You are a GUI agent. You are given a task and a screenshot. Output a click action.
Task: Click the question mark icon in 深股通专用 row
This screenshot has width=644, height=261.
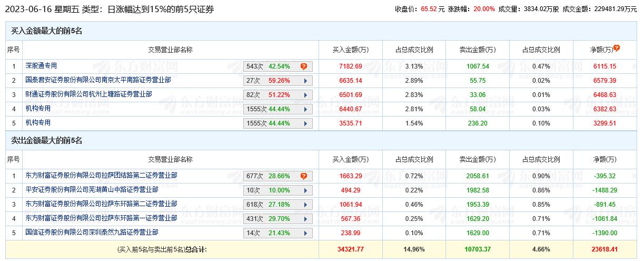pyautogui.click(x=304, y=66)
